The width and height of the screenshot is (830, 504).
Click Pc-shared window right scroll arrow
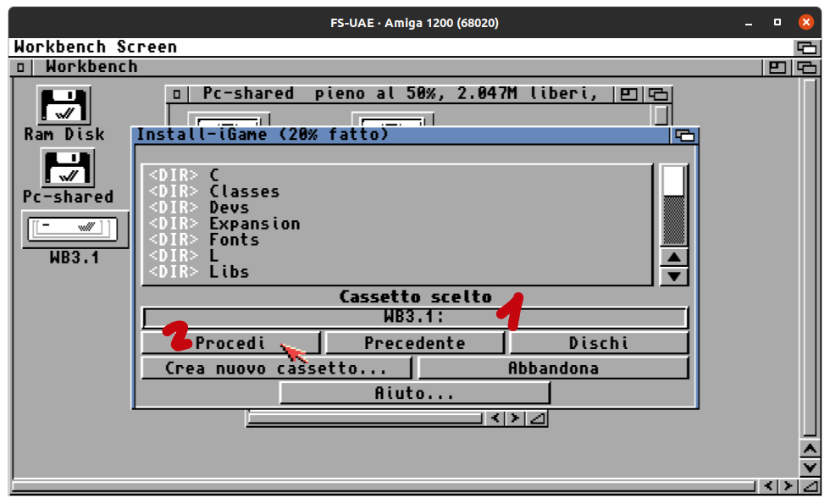tap(515, 418)
